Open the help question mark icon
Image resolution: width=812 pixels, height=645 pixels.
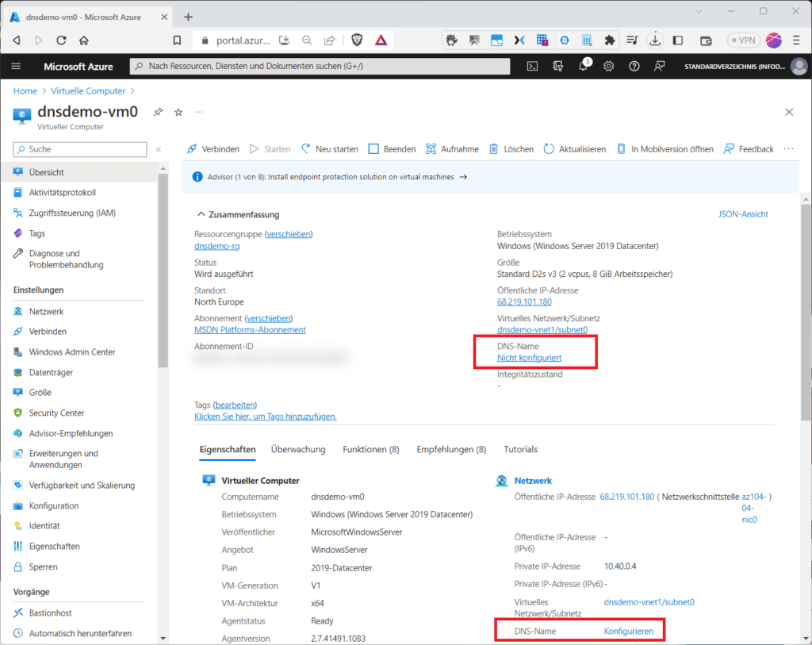tap(634, 67)
